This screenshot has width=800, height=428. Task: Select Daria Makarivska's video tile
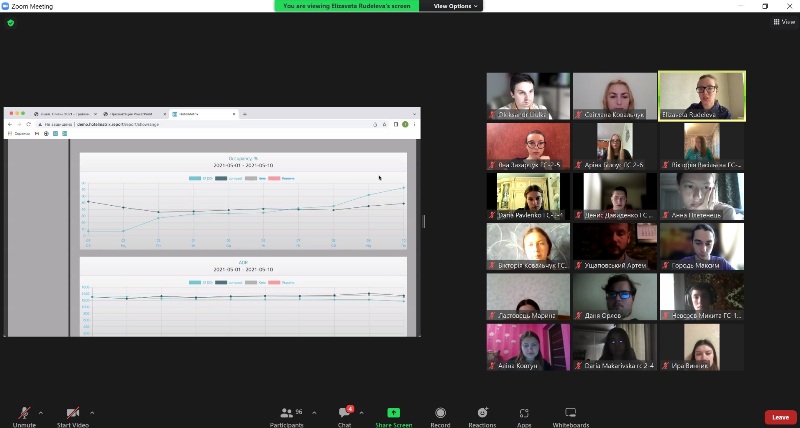(615, 347)
